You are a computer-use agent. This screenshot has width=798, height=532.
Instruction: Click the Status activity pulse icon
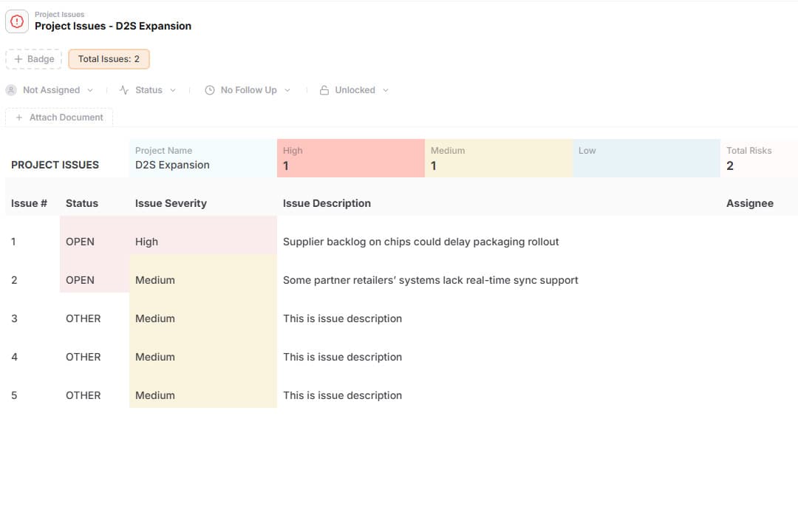[x=123, y=90]
